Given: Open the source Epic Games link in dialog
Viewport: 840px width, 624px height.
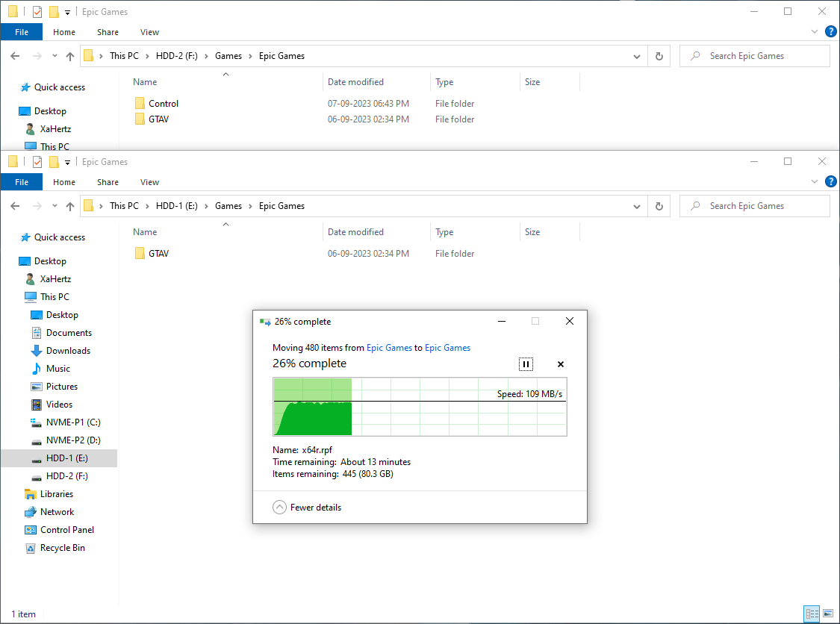Looking at the screenshot, I should tap(389, 348).
